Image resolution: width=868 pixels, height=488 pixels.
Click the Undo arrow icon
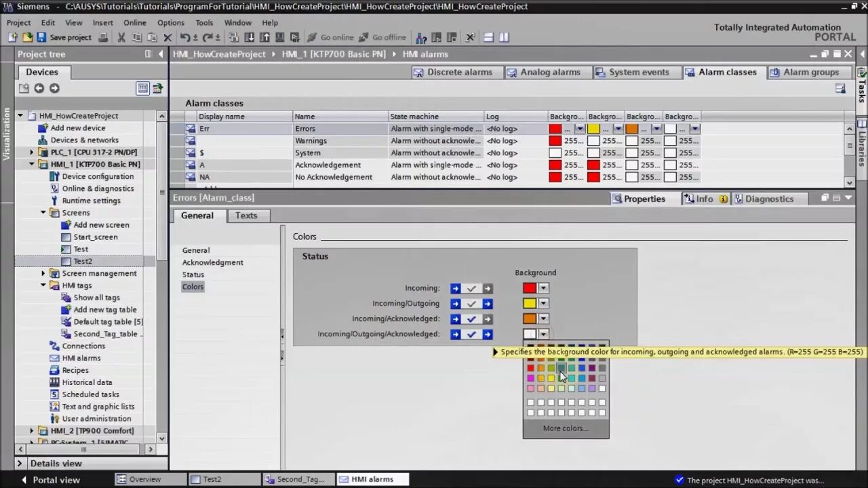tap(185, 37)
